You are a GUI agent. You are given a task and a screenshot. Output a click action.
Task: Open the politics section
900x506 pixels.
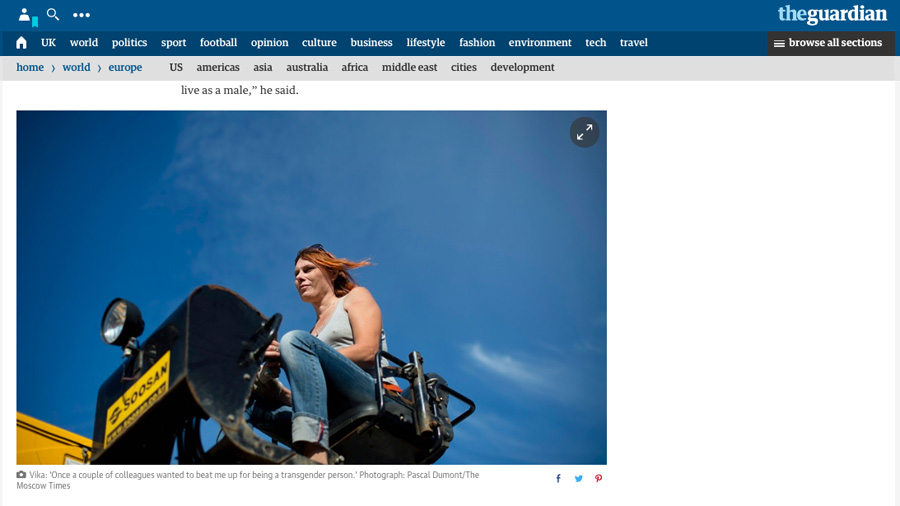(x=129, y=43)
